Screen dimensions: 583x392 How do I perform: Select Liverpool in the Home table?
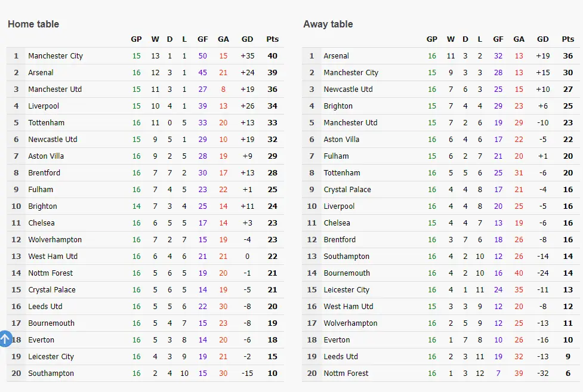(44, 106)
